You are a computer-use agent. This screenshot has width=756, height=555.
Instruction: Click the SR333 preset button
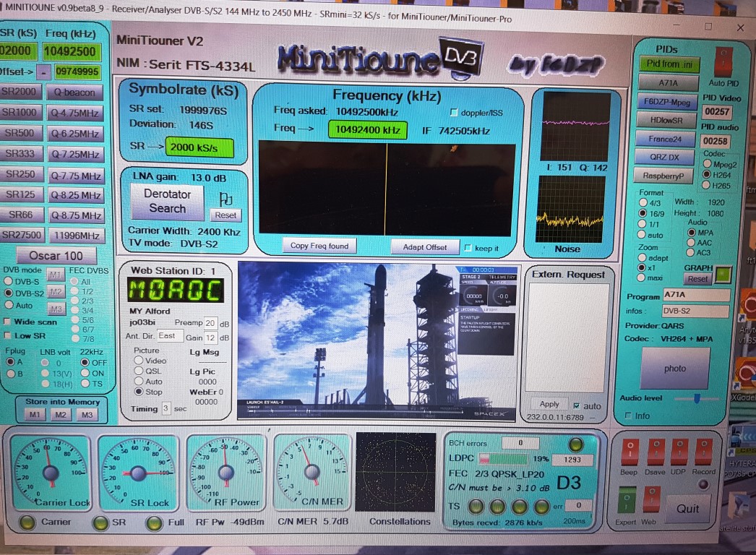point(21,154)
